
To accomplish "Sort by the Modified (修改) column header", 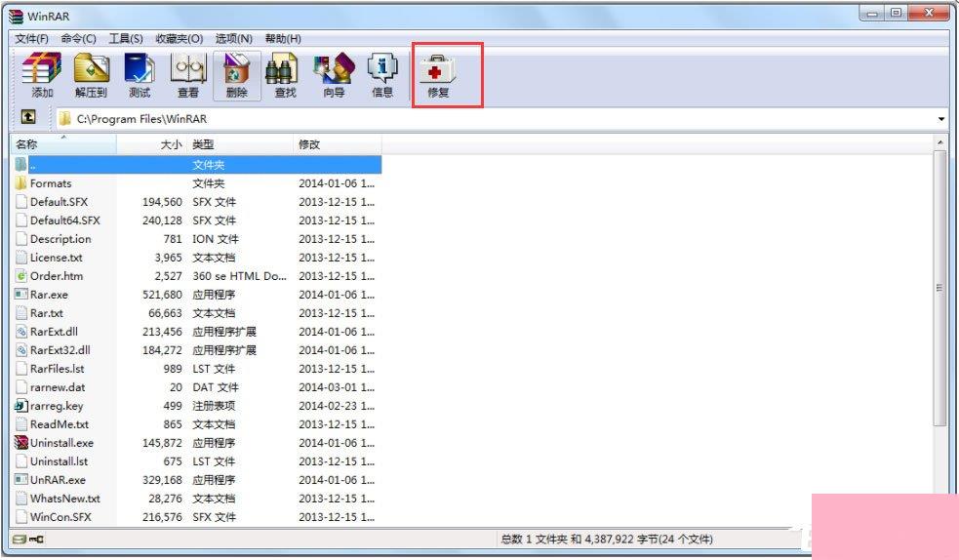I will click(x=337, y=145).
